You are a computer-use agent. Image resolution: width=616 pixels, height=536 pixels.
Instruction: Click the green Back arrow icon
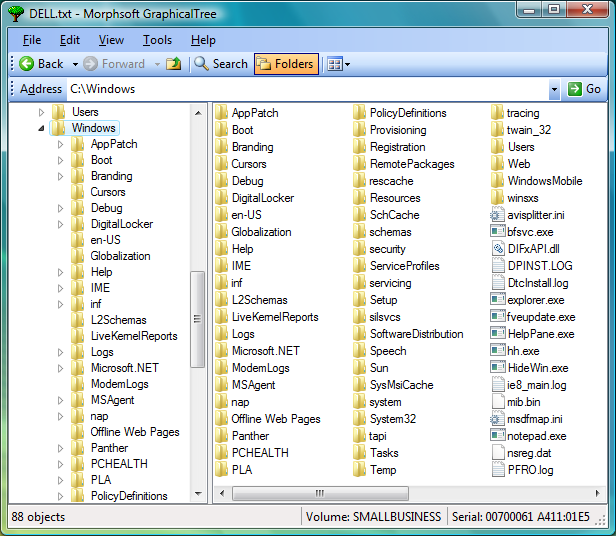click(x=27, y=64)
